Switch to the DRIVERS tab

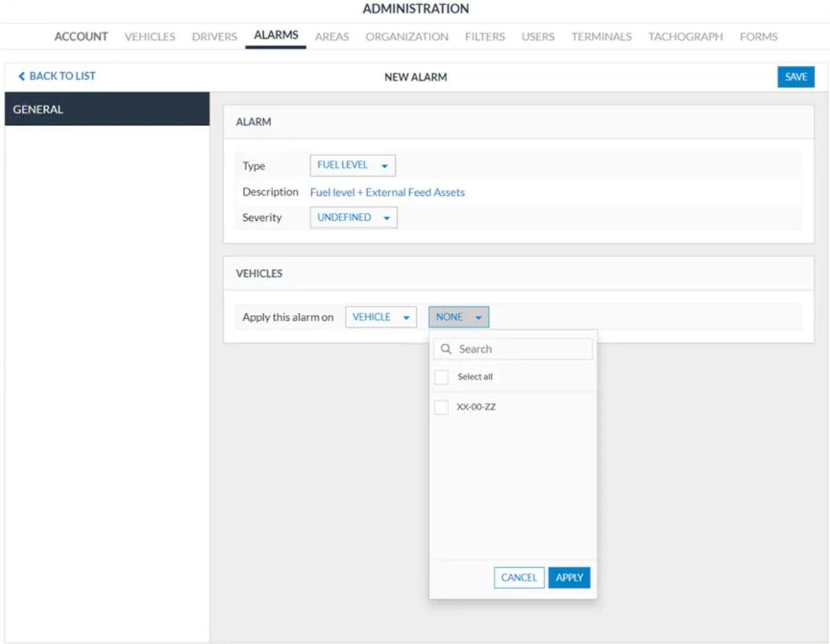click(215, 37)
